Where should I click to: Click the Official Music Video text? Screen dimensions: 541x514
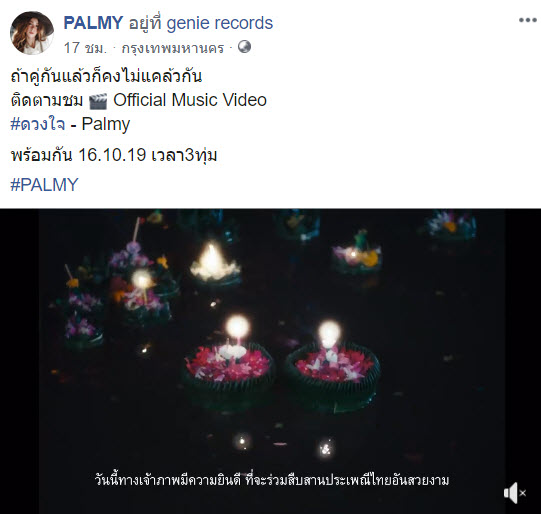190,100
